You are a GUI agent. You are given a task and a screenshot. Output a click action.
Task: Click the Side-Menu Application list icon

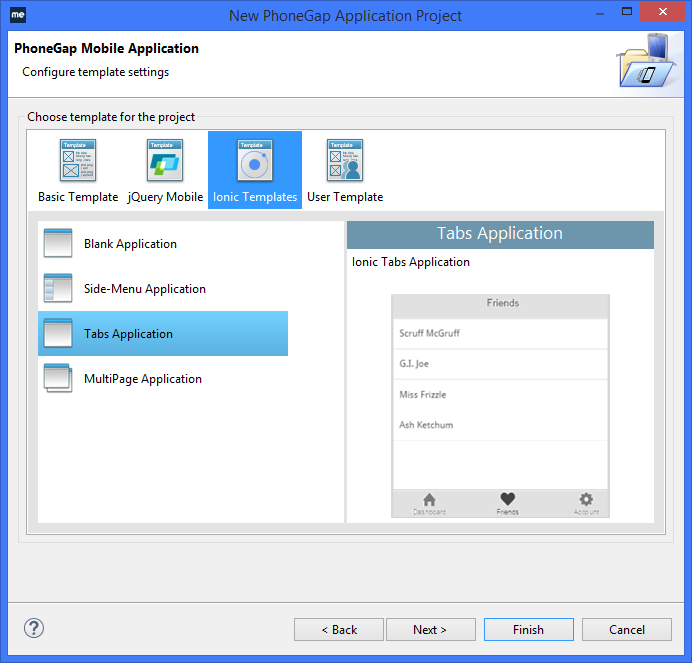(58, 289)
